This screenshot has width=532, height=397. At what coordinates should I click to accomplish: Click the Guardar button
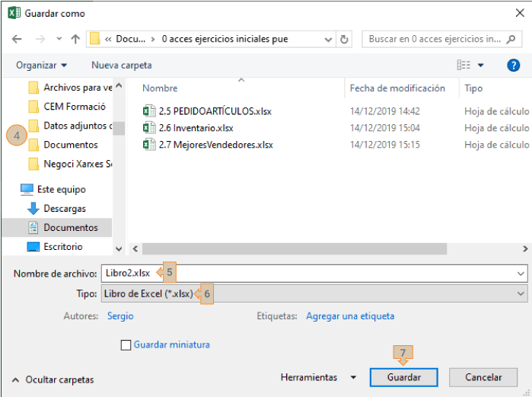403,377
